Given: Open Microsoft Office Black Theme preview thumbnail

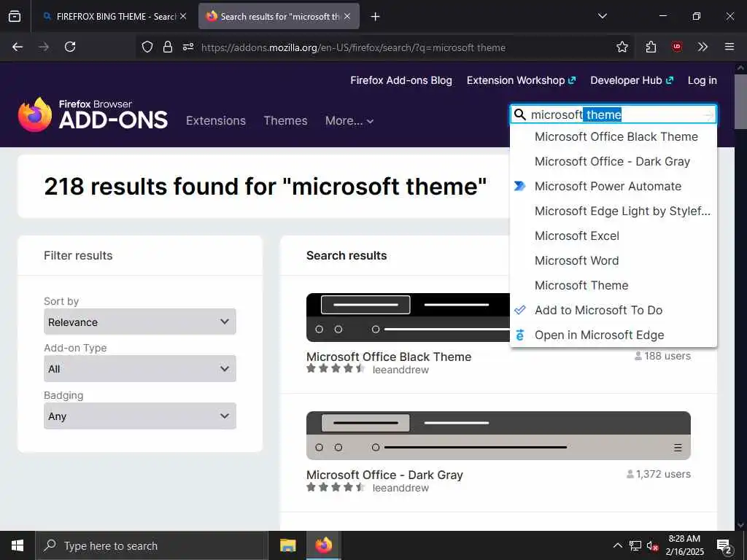Looking at the screenshot, I should 408,317.
